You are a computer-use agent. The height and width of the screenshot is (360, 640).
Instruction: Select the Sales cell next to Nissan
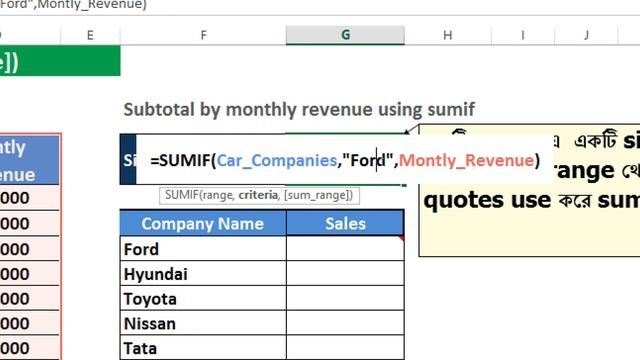coord(345,323)
